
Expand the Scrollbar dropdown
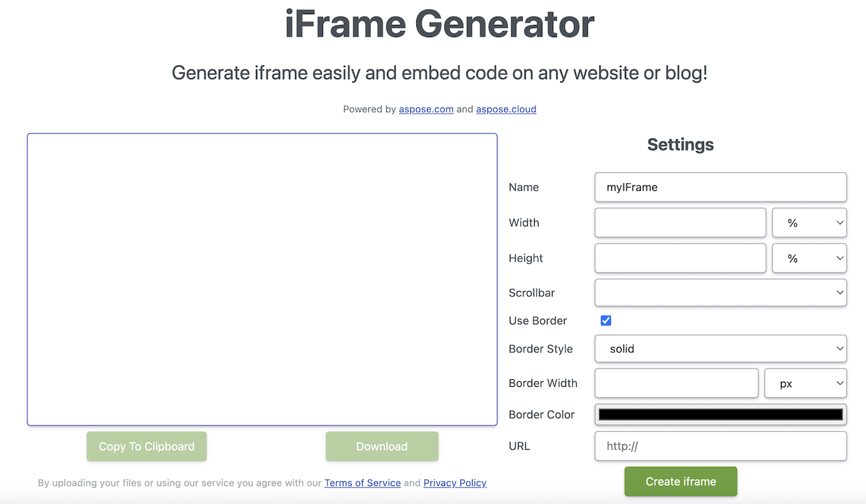[x=720, y=292]
